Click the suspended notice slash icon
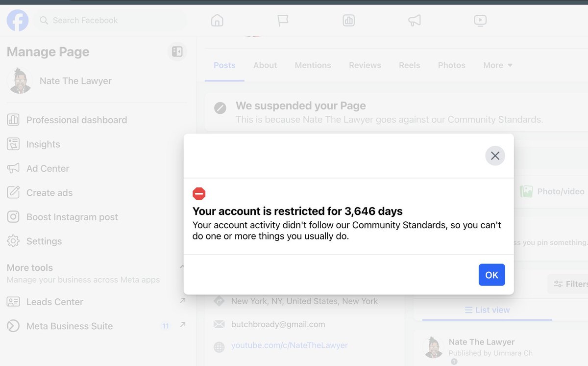The image size is (588, 366). click(220, 107)
